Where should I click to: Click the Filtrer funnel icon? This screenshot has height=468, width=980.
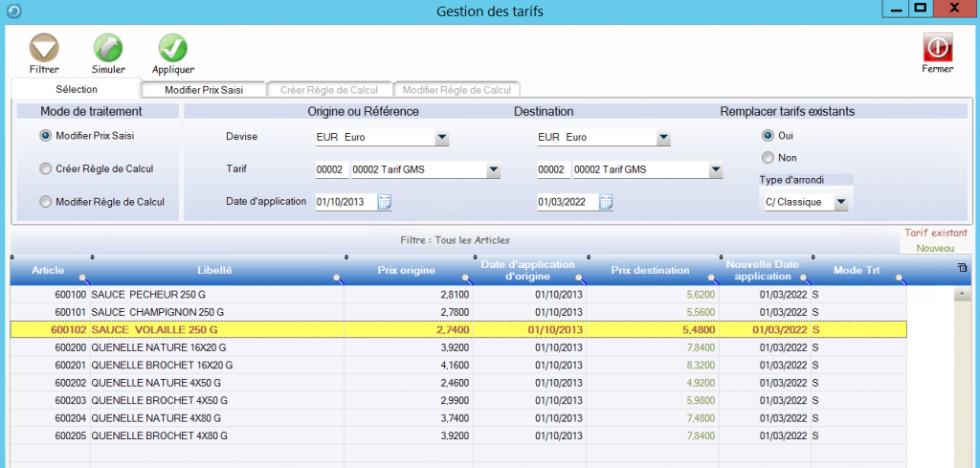click(x=44, y=48)
